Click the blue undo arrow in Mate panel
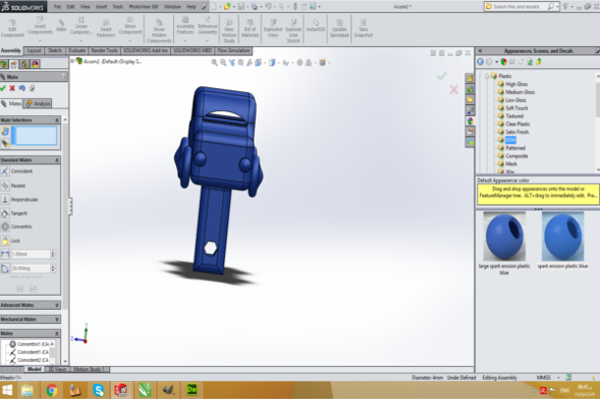 (22, 88)
